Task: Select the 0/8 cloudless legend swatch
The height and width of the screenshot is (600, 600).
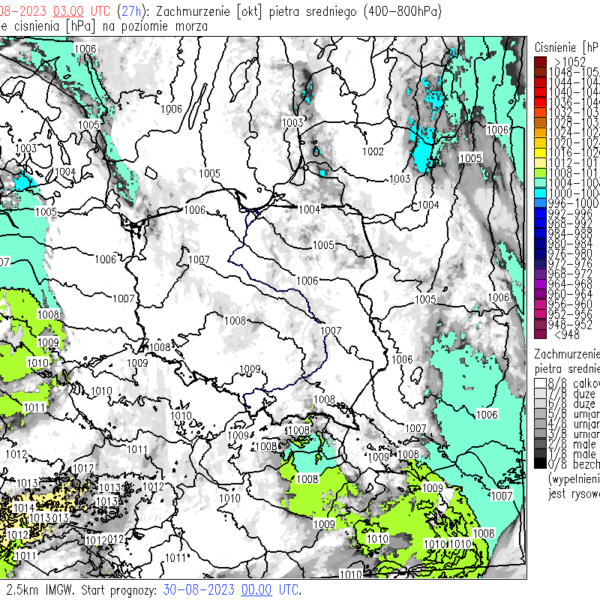Action: 540,463
